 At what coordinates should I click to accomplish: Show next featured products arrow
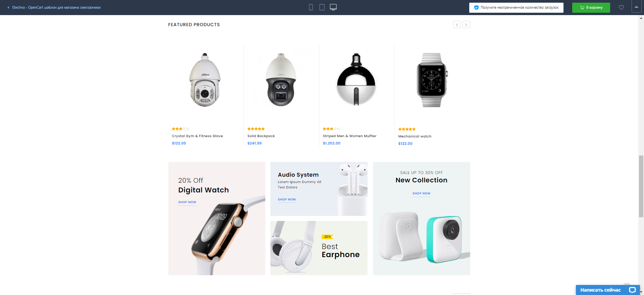pos(466,24)
